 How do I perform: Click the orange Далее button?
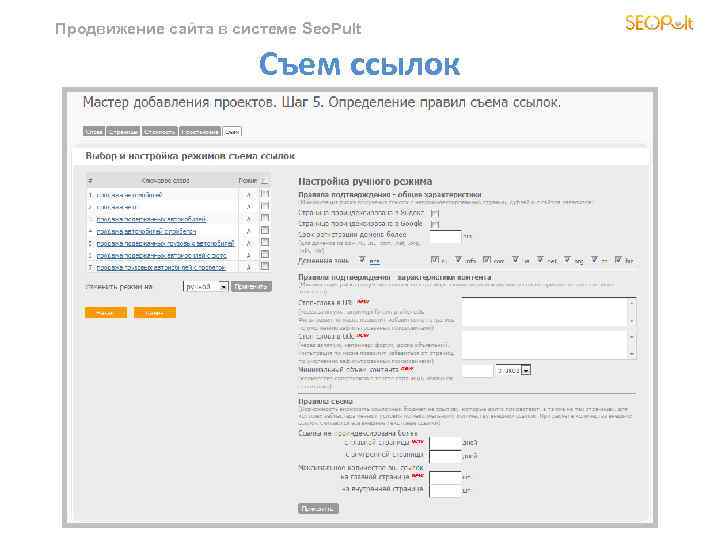155,313
